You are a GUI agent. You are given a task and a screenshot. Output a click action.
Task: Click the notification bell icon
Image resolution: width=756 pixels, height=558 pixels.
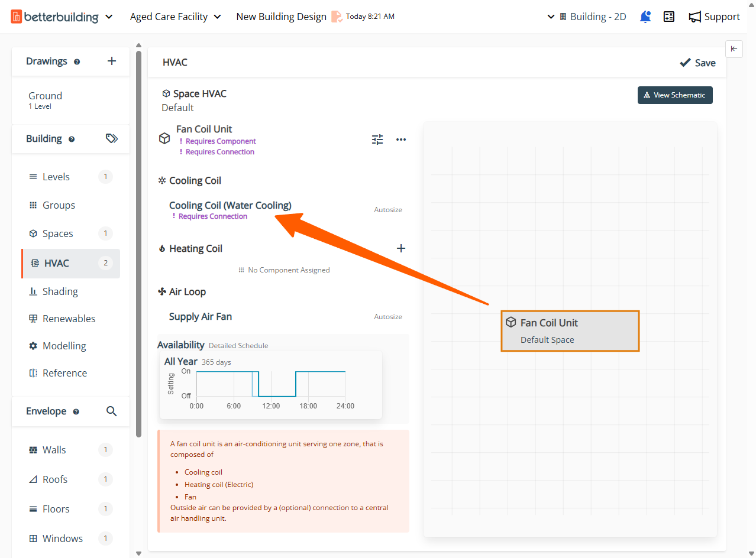click(x=645, y=17)
